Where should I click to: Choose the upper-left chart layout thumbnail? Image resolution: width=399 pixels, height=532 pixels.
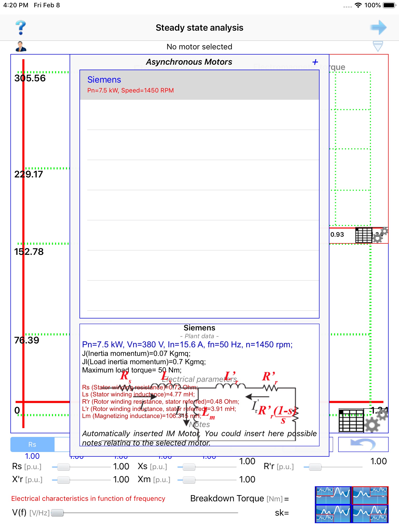[333, 495]
